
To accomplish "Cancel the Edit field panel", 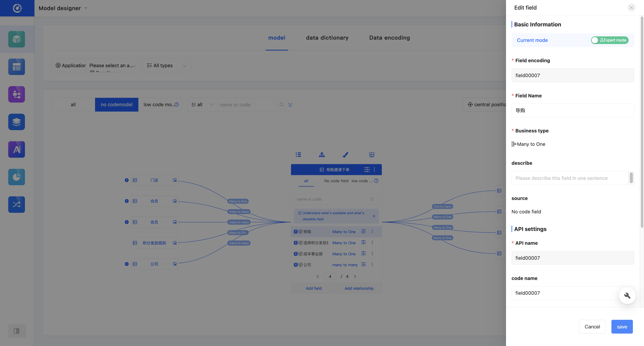I will (592, 326).
